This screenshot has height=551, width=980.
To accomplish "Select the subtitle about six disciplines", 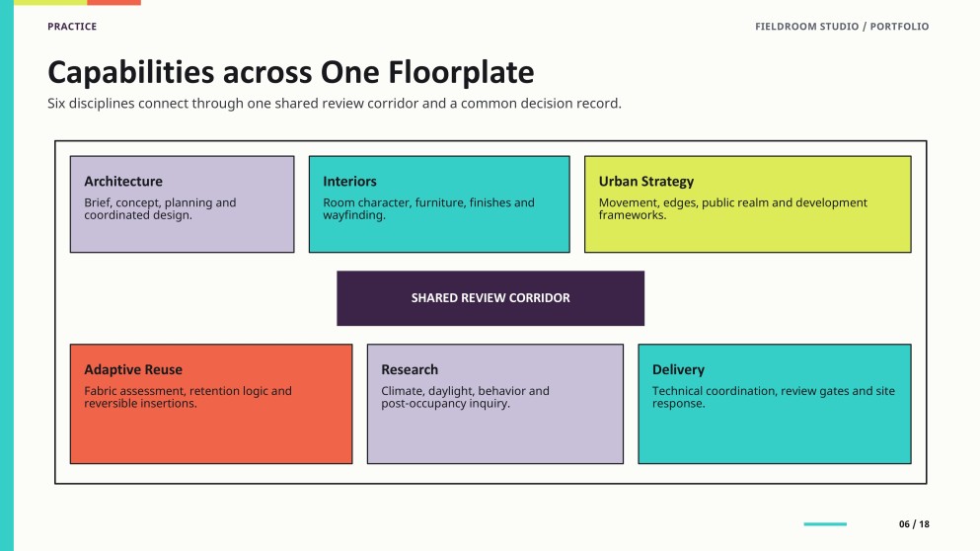I will pyautogui.click(x=335, y=104).
